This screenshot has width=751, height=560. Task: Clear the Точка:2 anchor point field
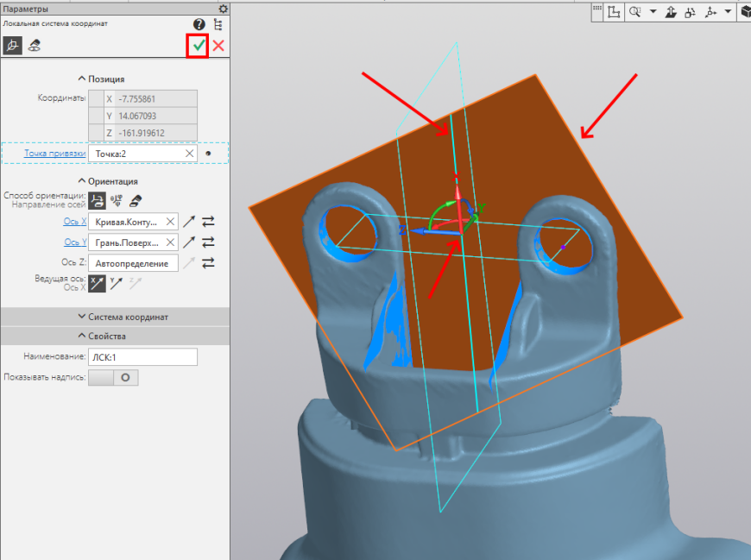tap(190, 154)
